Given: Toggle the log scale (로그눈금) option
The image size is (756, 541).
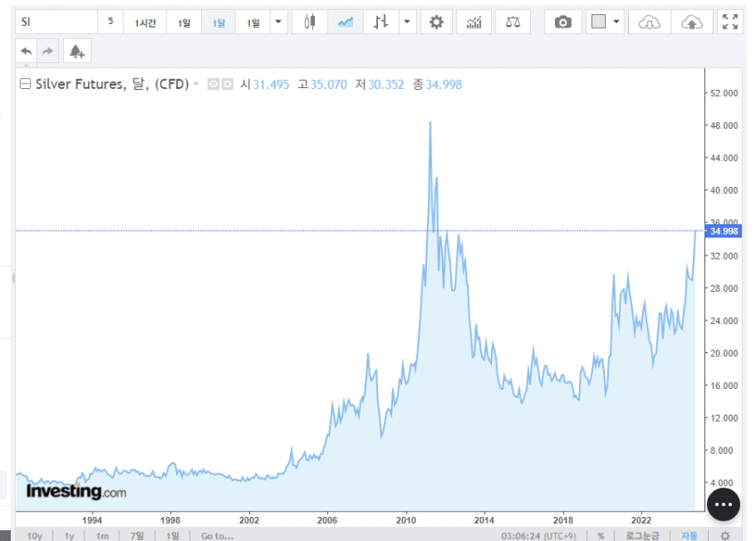Looking at the screenshot, I should click(644, 536).
